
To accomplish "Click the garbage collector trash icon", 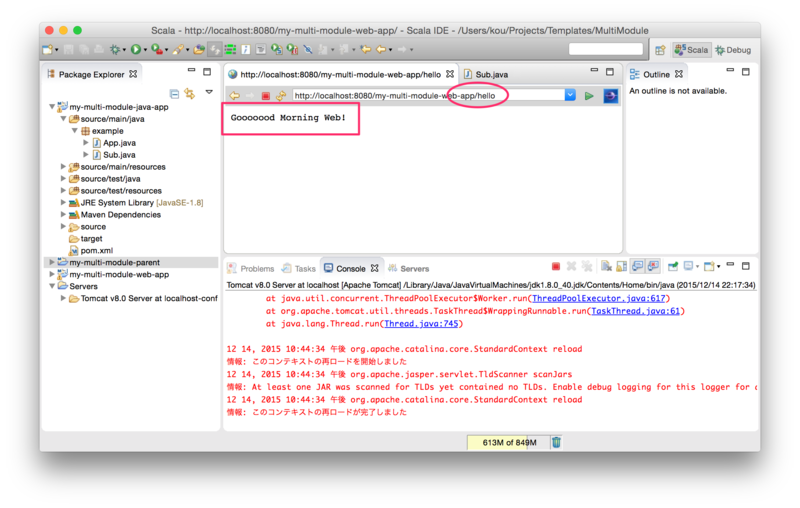I will point(557,442).
